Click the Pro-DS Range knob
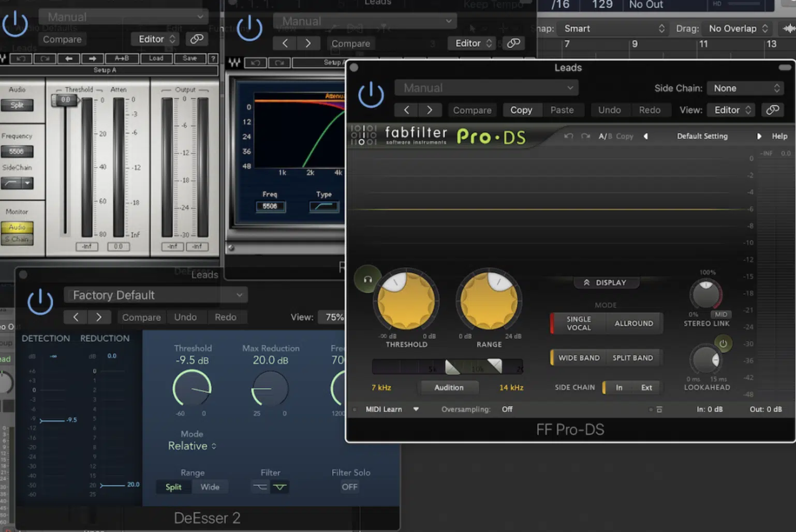Screen dimensions: 796x532 (x=489, y=301)
